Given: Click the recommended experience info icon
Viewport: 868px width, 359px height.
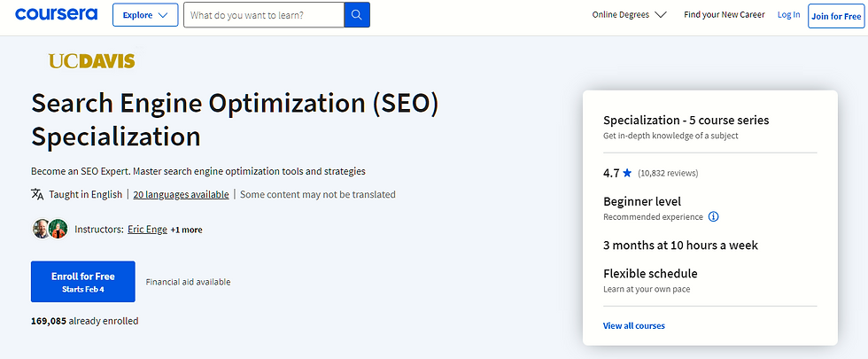Looking at the screenshot, I should tap(714, 216).
